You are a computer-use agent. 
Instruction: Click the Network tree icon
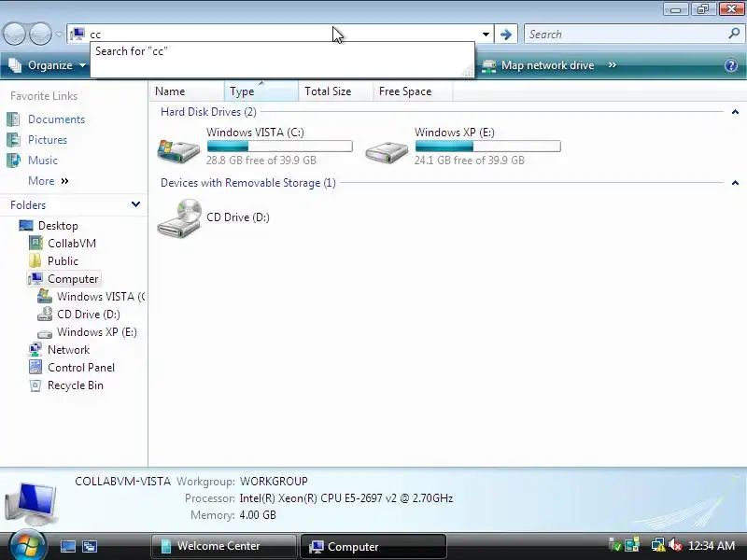35,349
